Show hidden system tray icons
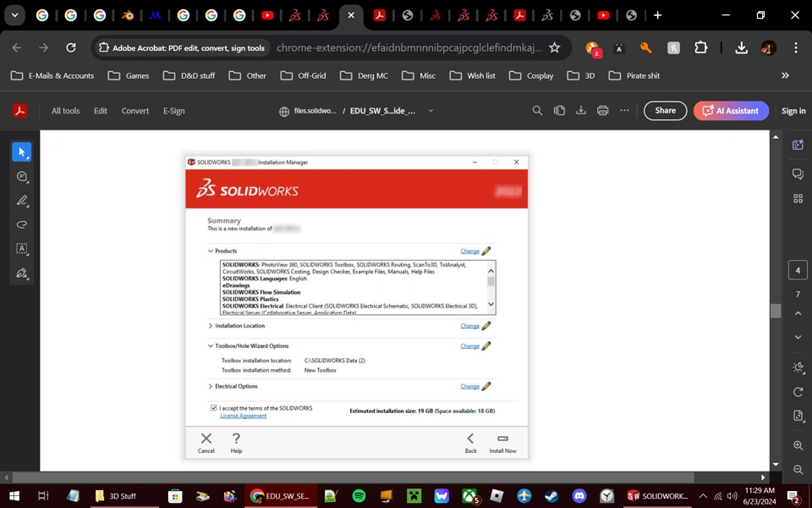The image size is (812, 508). click(x=703, y=496)
